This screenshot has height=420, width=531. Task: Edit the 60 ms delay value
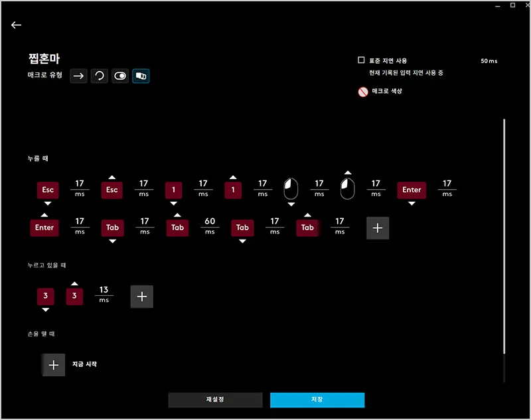[x=210, y=222]
